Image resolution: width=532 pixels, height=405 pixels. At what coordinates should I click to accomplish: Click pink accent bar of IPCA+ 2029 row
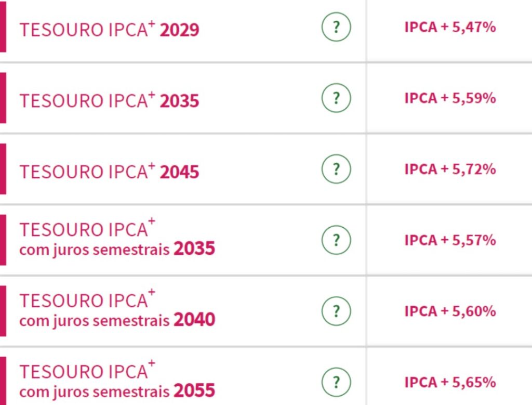pos(3,27)
